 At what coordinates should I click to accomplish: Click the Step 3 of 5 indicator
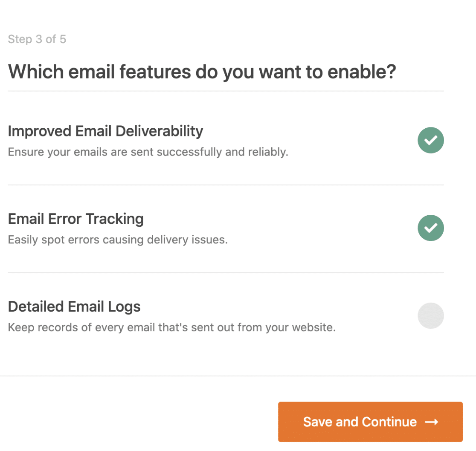point(37,40)
